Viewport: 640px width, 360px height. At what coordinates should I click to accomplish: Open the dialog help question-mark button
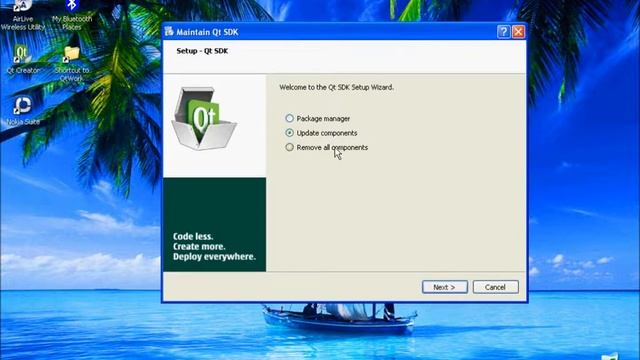click(x=503, y=31)
